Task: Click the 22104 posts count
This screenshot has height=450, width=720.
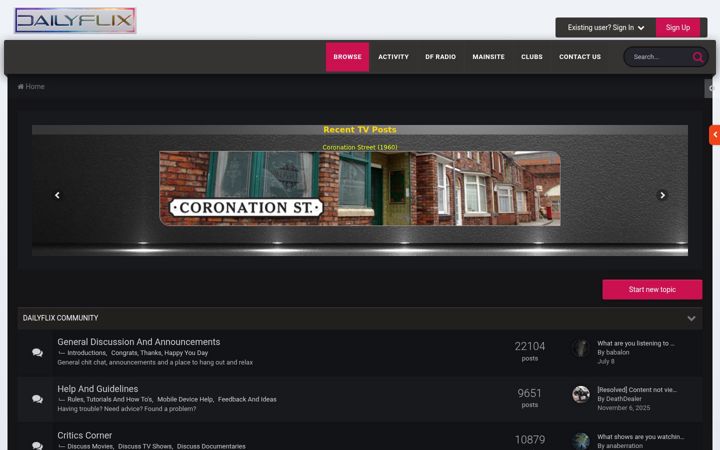Action: 529,346
